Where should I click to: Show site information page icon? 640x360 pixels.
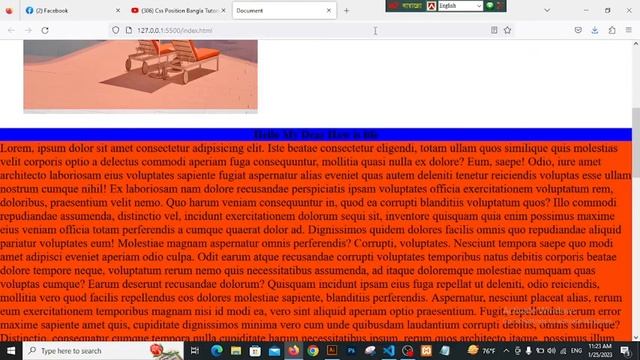[129, 30]
